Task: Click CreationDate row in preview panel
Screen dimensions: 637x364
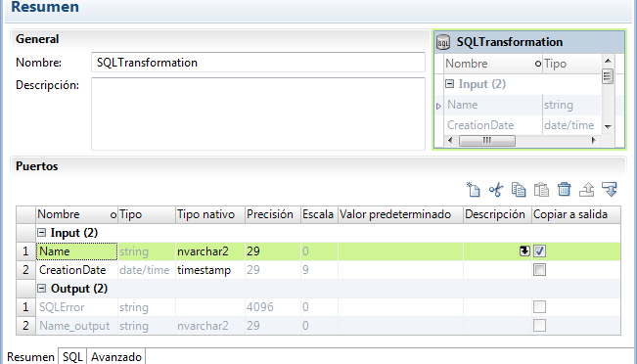Action: coord(523,125)
